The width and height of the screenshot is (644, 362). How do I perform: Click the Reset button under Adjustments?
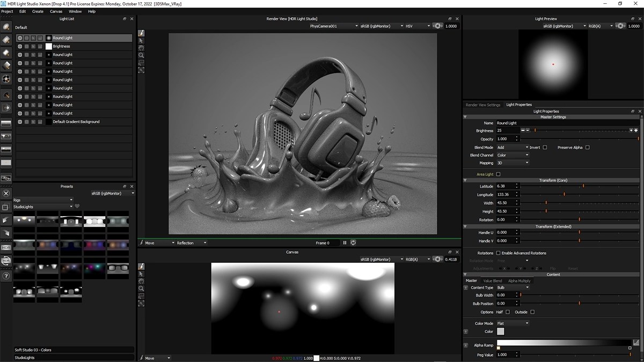(573, 268)
